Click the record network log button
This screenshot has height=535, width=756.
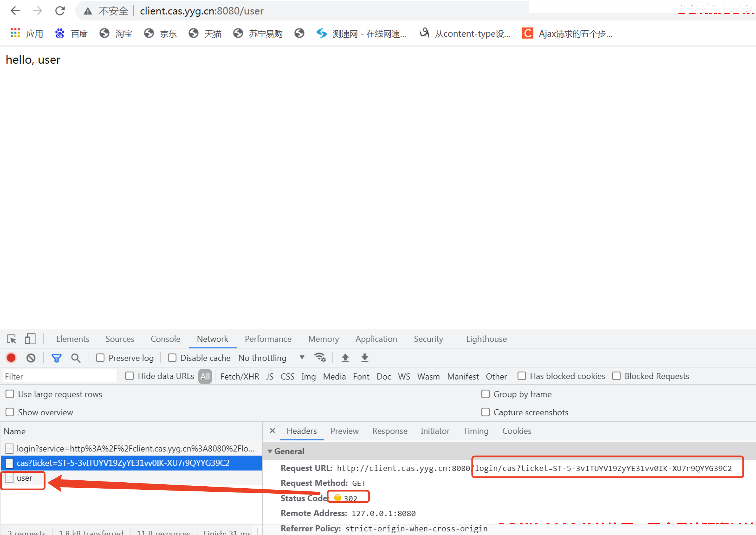11,358
